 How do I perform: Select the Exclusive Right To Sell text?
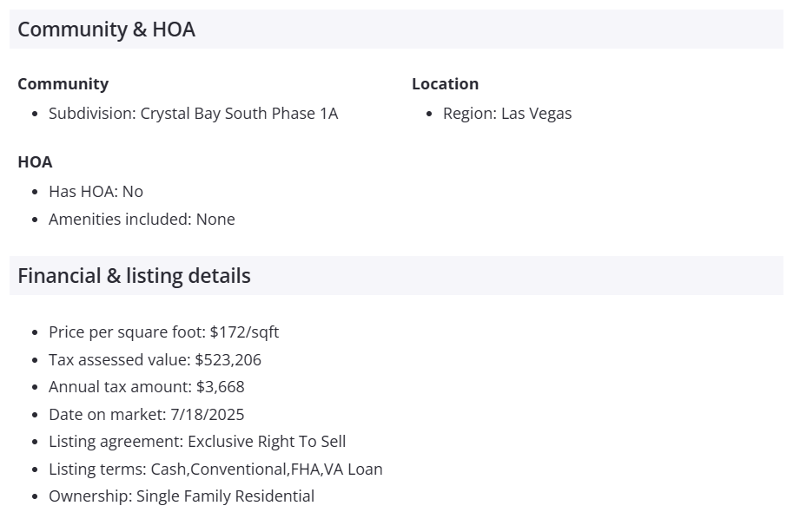(267, 442)
